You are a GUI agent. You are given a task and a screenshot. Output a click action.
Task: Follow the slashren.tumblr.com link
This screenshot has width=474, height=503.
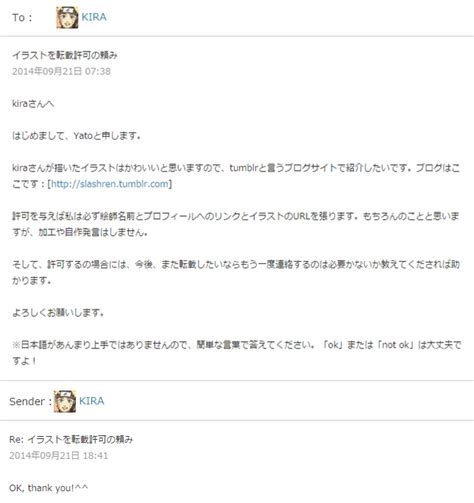(x=110, y=184)
